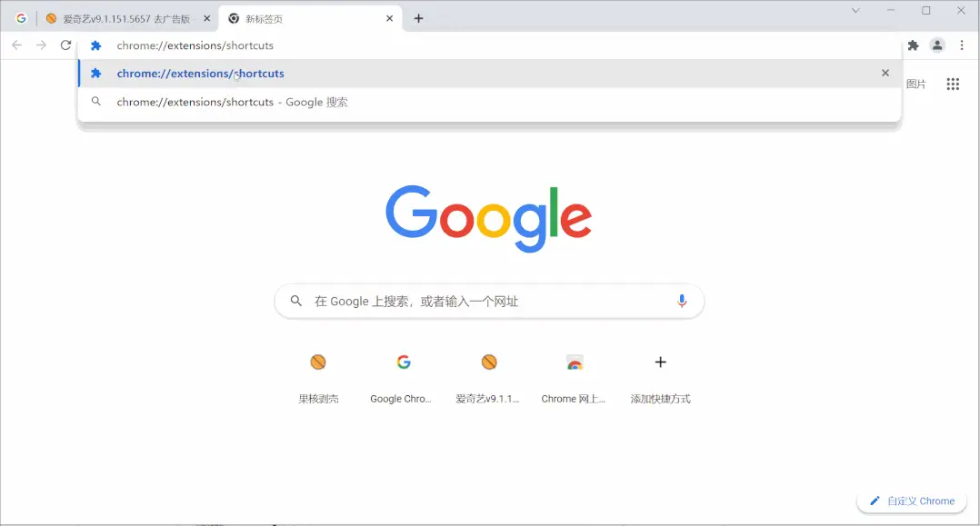Viewport: 980px width, 526px height.
Task: Click the Extensions puzzle icon in toolbar
Action: coord(913,45)
